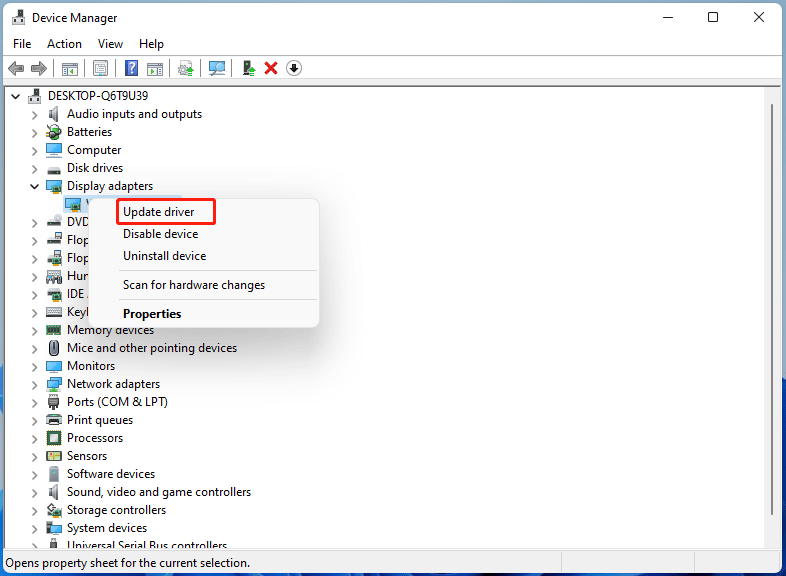Open the View menu

[110, 44]
